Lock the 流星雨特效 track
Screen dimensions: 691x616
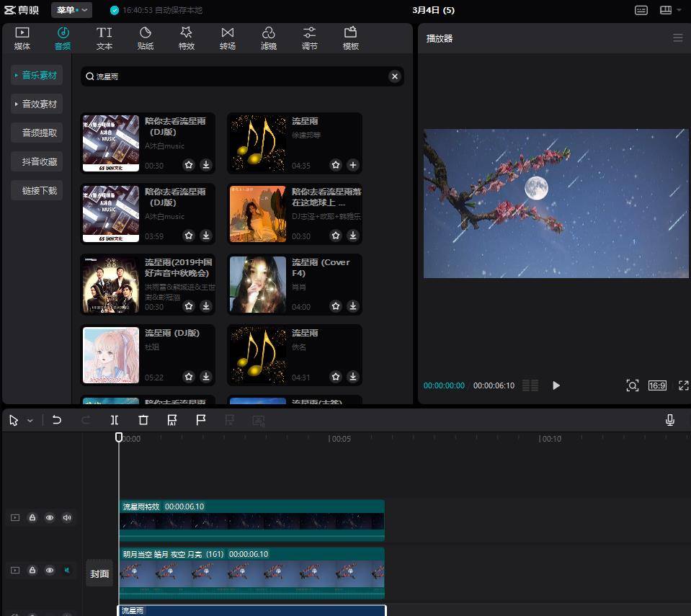click(32, 517)
